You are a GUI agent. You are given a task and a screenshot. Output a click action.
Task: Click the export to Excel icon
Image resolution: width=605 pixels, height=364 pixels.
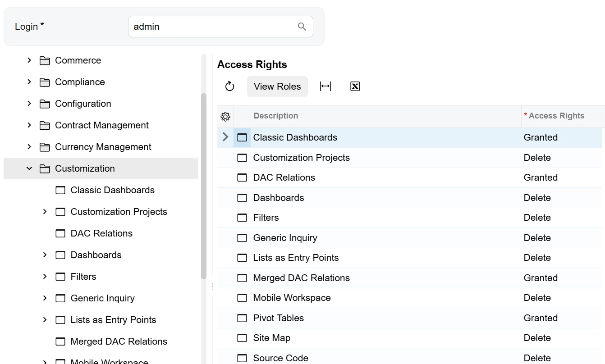[x=355, y=86]
